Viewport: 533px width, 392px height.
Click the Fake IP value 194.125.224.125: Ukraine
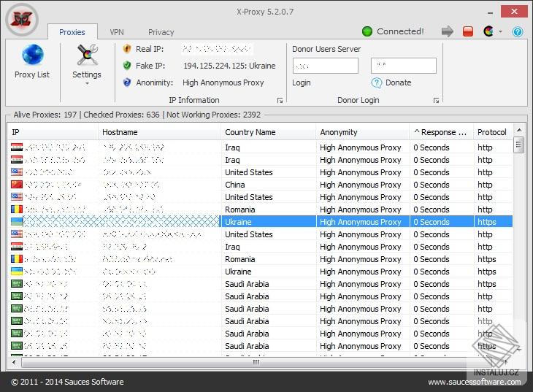[x=229, y=66]
